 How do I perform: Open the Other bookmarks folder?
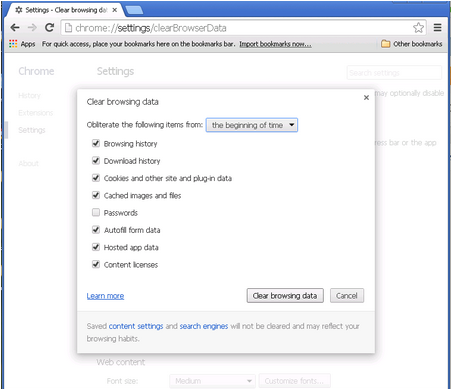tap(412, 44)
